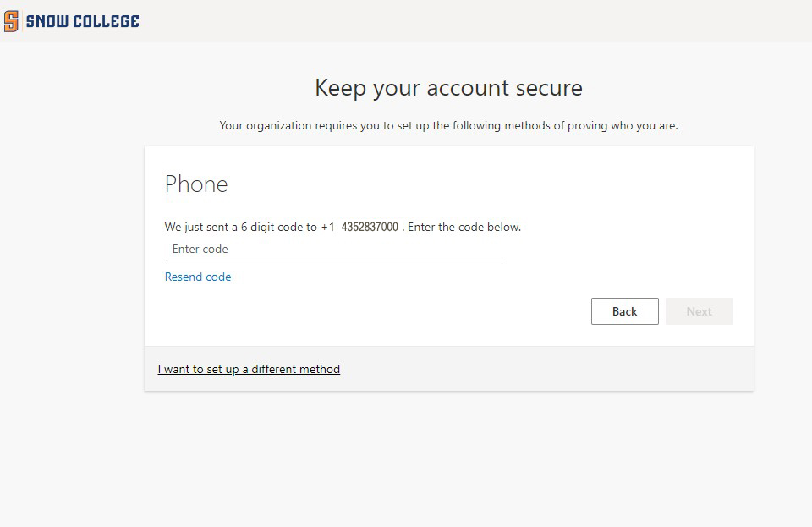Click the "Keep your account secure" heading
This screenshot has height=527, width=812.
click(x=448, y=88)
